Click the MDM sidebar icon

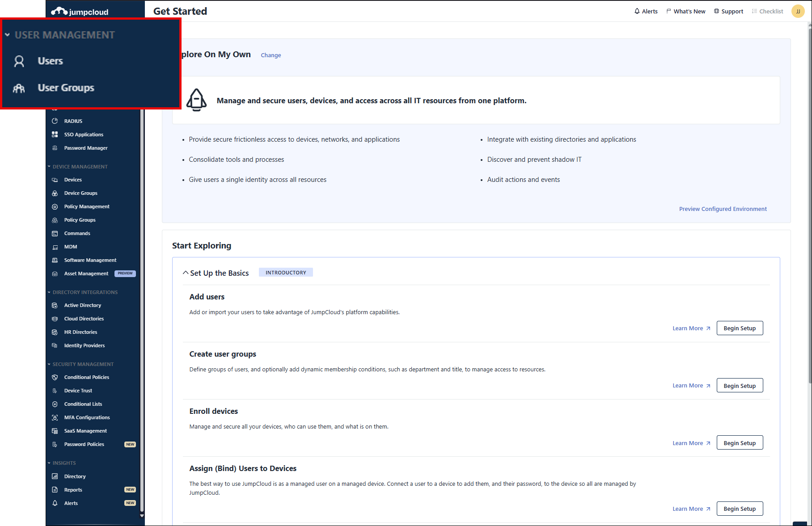point(55,247)
